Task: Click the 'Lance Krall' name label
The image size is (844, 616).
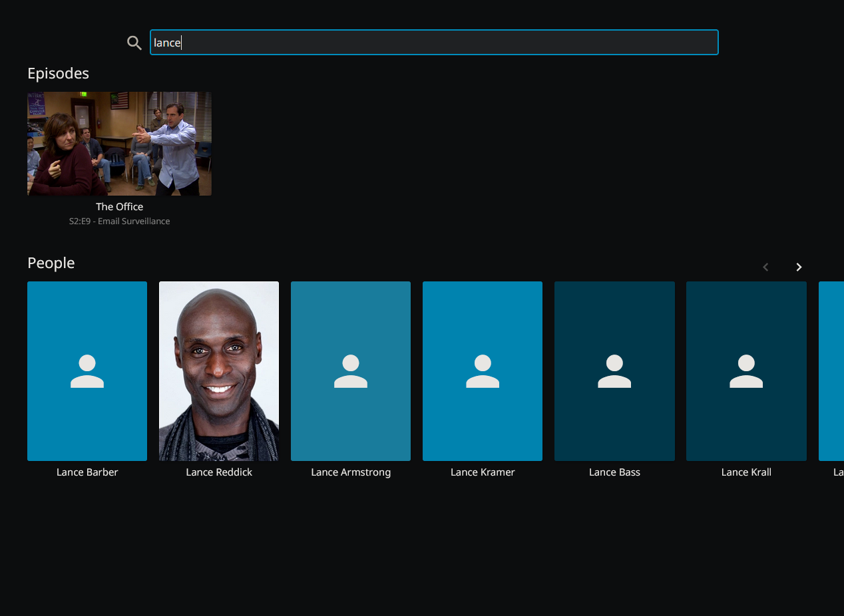Action: [x=746, y=472]
